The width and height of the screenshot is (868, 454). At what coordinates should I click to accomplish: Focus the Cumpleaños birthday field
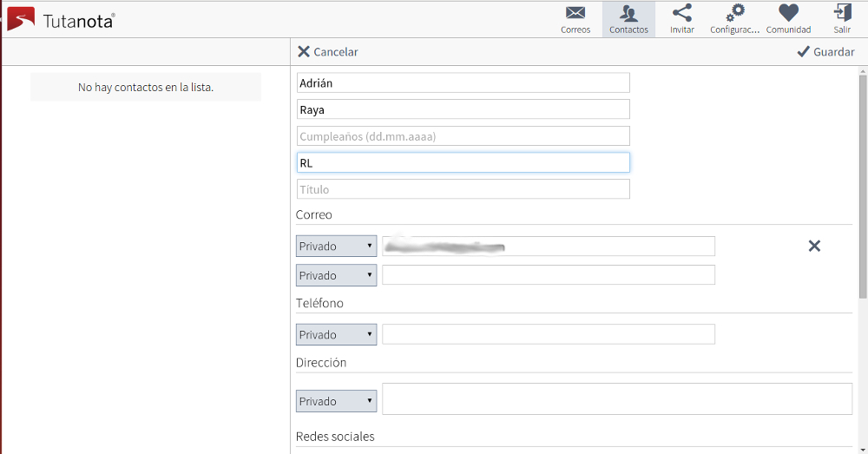click(x=463, y=136)
